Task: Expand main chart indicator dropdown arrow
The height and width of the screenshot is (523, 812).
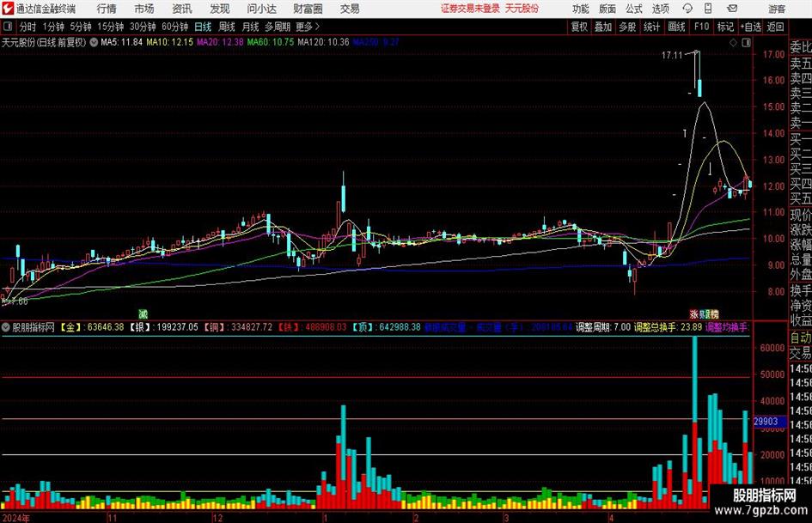Action: pos(94,42)
